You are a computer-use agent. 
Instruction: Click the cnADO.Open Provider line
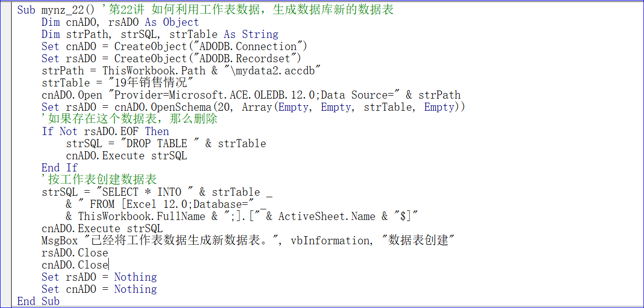[251, 95]
